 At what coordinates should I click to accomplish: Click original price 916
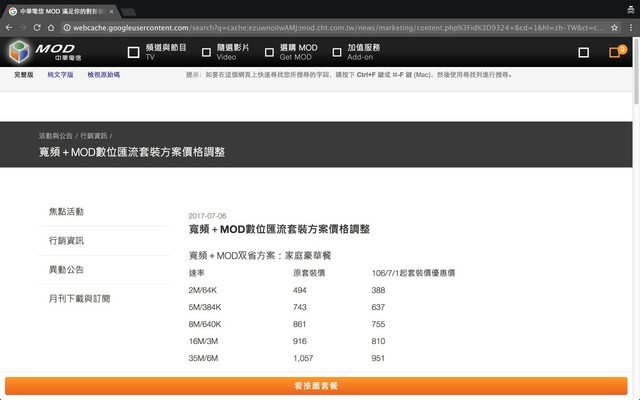tap(300, 341)
